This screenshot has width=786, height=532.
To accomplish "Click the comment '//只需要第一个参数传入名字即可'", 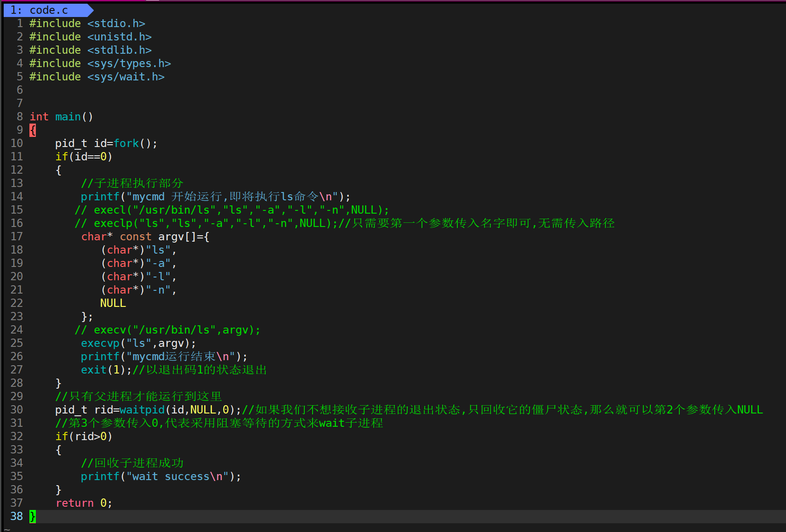I will click(476, 223).
